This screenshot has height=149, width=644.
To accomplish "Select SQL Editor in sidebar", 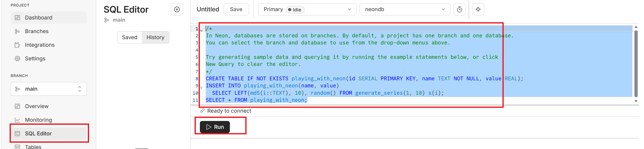I will pyautogui.click(x=49, y=134).
